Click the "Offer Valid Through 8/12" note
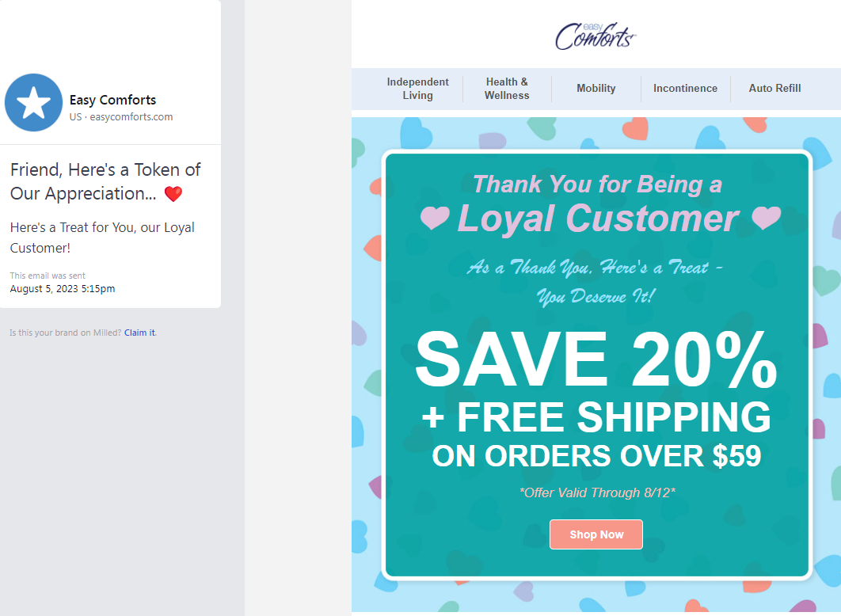Screen dimensions: 841x616 (x=596, y=492)
